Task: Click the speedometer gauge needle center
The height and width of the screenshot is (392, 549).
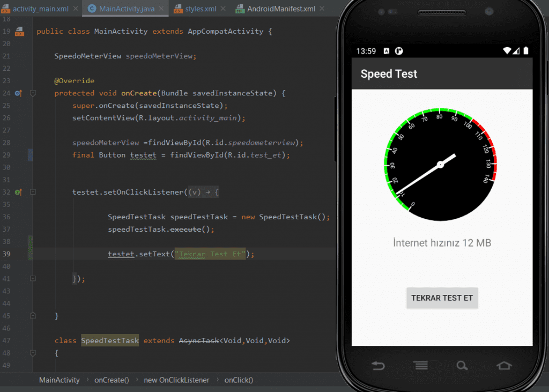Action: (x=441, y=165)
